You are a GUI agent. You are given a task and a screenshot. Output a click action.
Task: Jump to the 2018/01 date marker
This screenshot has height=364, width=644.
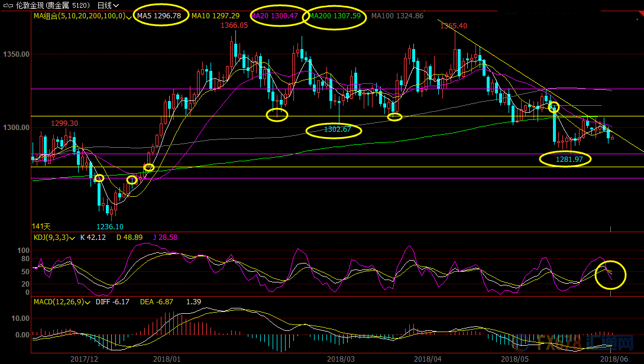click(167, 359)
